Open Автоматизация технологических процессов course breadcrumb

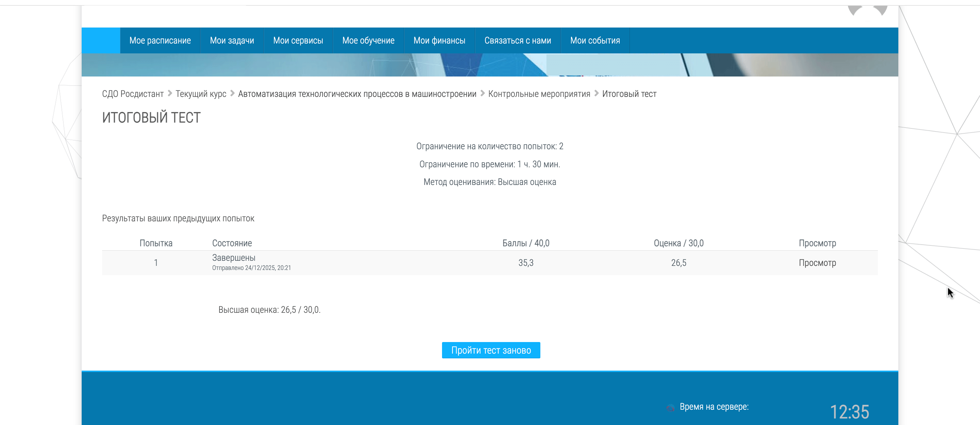click(357, 94)
